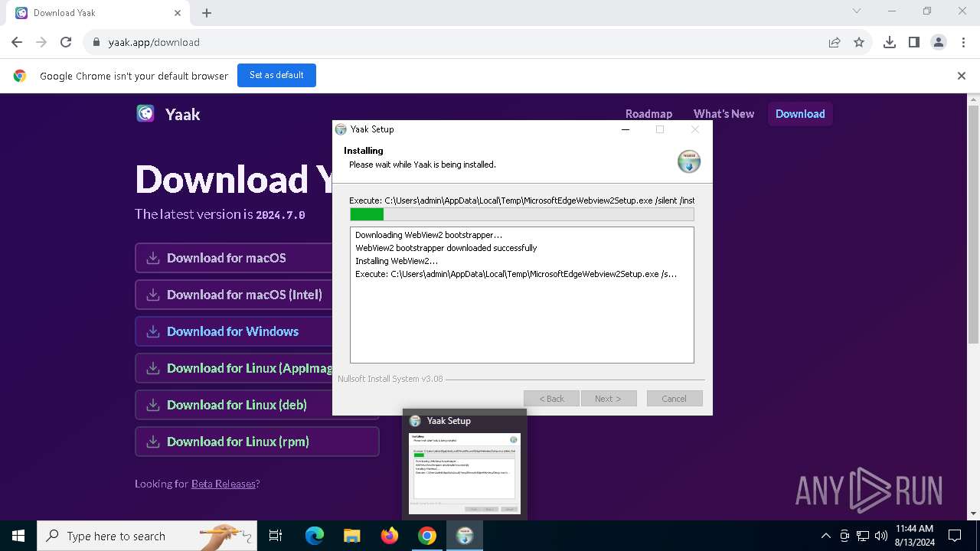Click the Yaak Setup taskbar preview thumbnail
980x551 pixels.
[465, 474]
